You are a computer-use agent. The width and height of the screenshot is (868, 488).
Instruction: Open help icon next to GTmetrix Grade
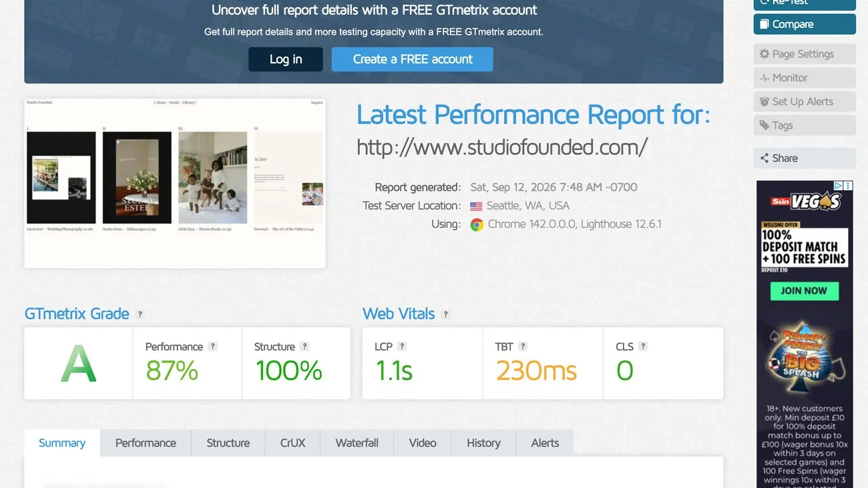[140, 314]
